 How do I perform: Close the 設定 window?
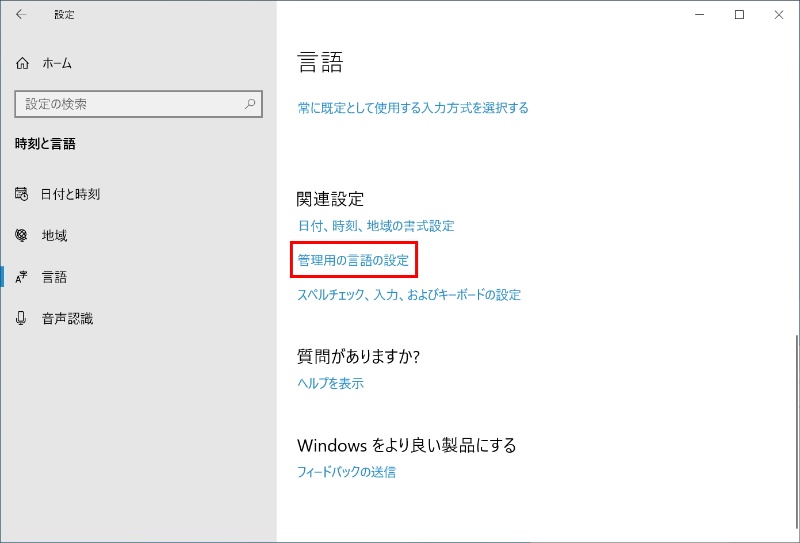[x=778, y=15]
